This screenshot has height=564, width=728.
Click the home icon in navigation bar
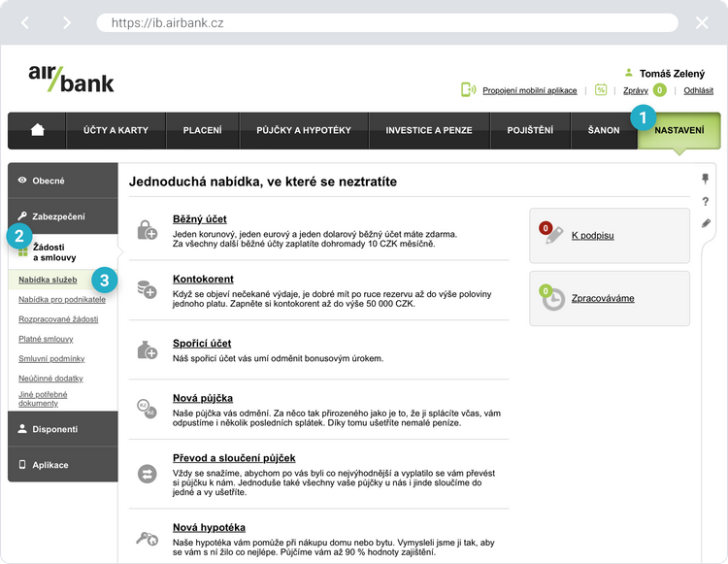37,130
